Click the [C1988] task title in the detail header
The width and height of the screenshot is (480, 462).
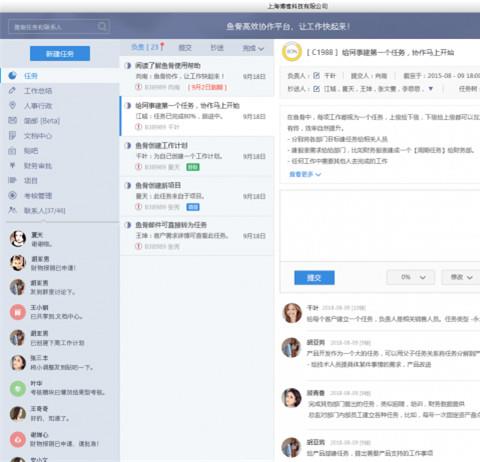click(x=380, y=52)
